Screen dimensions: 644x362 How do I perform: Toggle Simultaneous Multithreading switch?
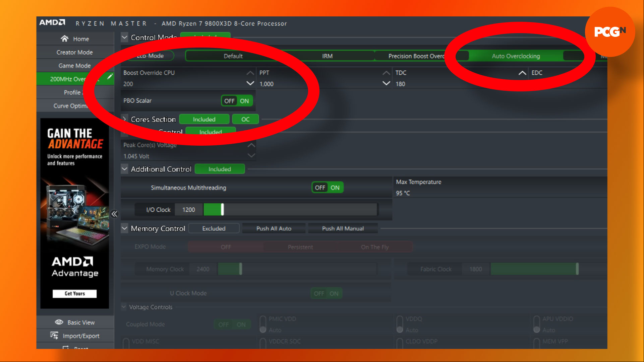coord(327,188)
